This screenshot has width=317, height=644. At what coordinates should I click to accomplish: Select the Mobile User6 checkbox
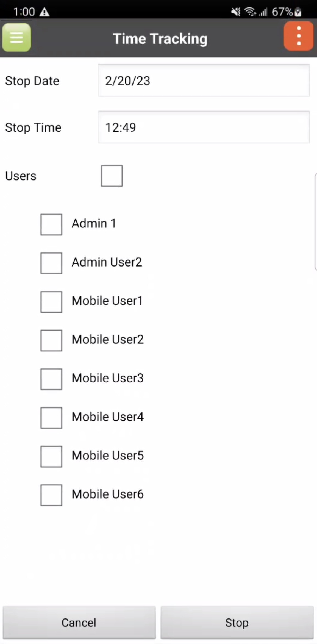[x=51, y=495]
